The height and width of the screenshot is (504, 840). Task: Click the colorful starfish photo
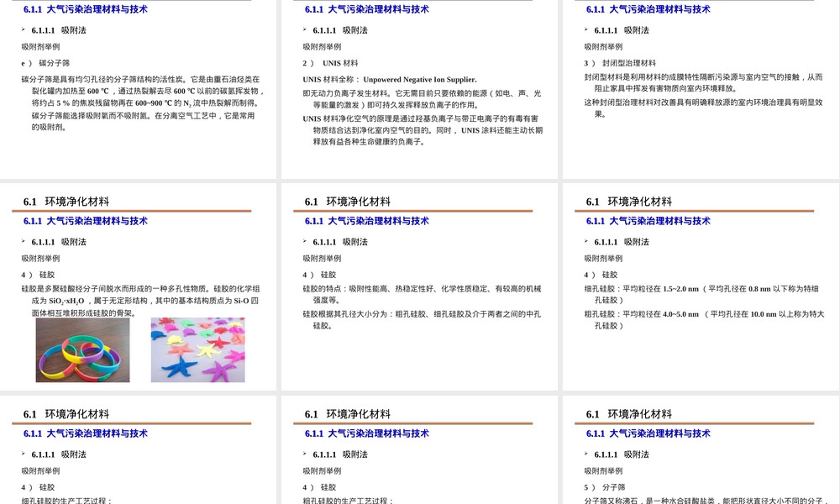pyautogui.click(x=197, y=349)
